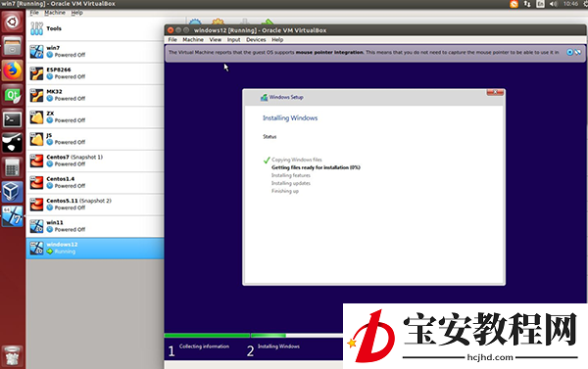Click the sound volume indicator in top panel
The height and width of the screenshot is (369, 588).
553,4
